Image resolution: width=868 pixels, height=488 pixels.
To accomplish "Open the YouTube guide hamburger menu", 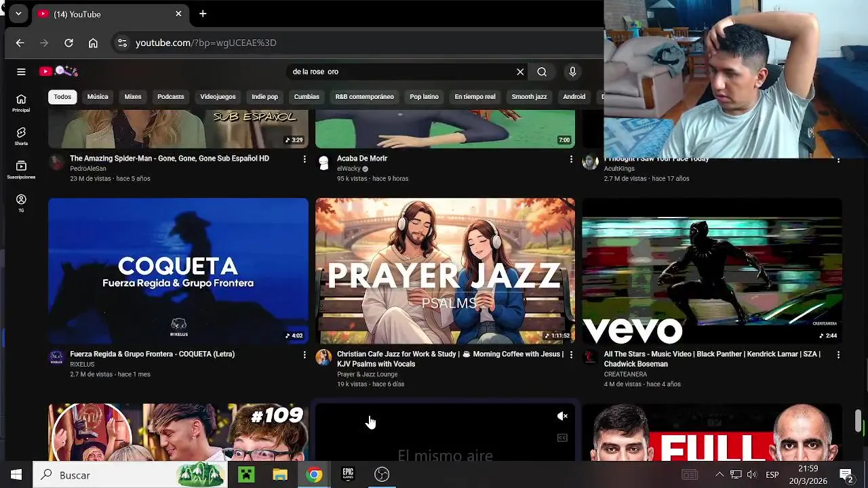I will pos(21,72).
